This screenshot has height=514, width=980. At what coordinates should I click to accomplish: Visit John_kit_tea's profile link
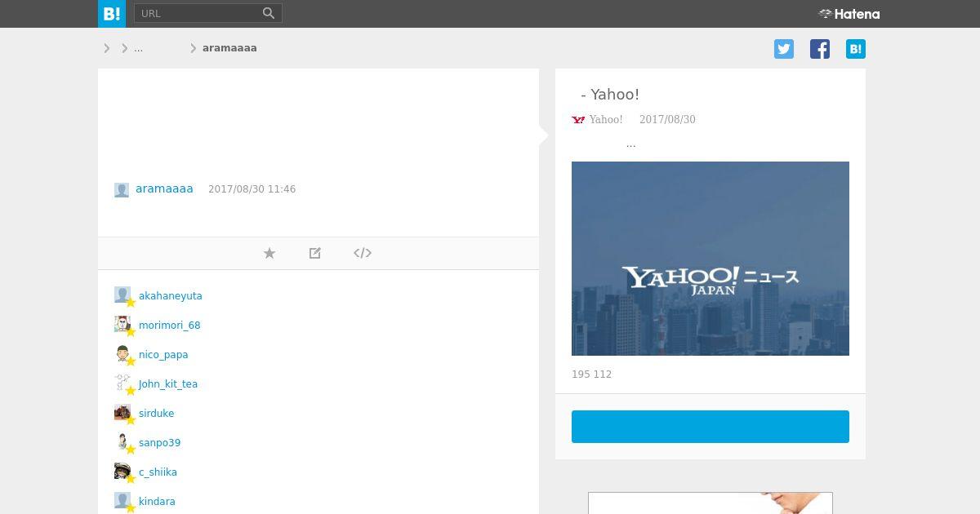(168, 384)
